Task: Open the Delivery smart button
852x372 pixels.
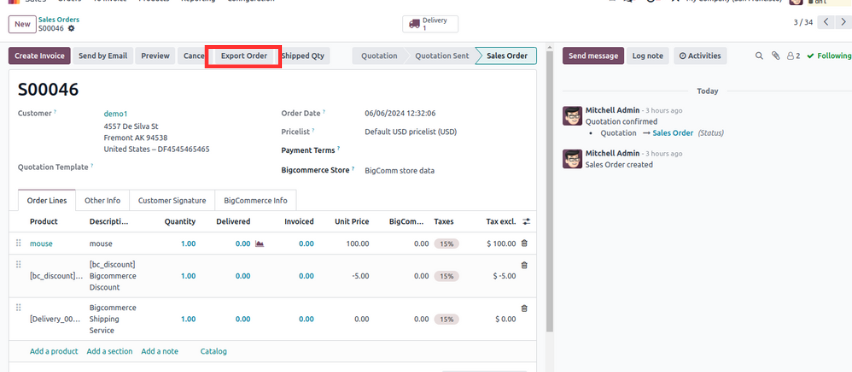Action: [x=430, y=24]
